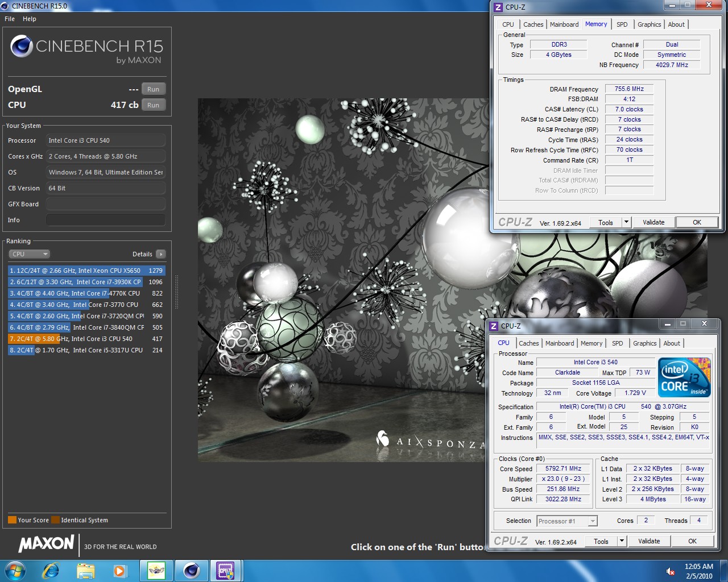This screenshot has height=582, width=728.
Task: Open the Help menu in Cinebench
Action: (30, 19)
